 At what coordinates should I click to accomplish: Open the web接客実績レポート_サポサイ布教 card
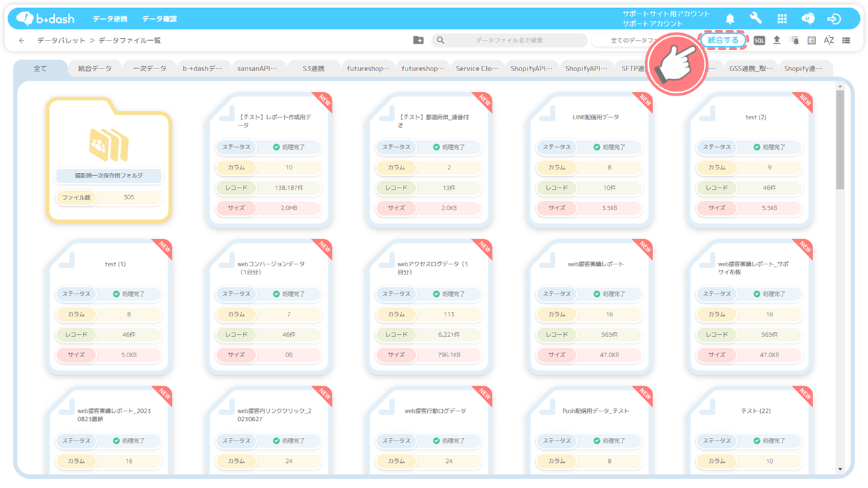750,307
